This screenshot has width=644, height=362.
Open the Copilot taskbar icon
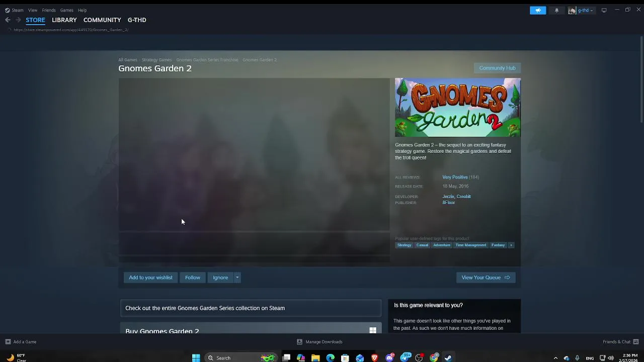tap(301, 358)
